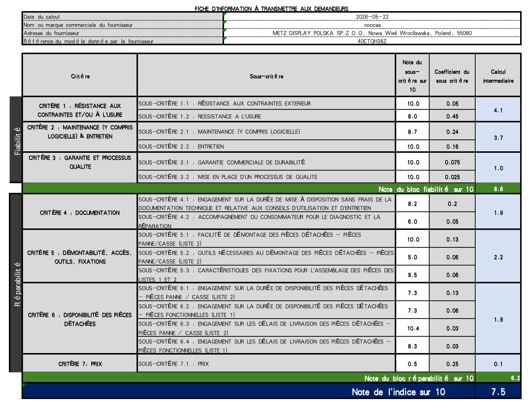Screen dimensions: 532x402
Task: Click the intermediate result 2.2 for critère 5
Action: point(498,257)
